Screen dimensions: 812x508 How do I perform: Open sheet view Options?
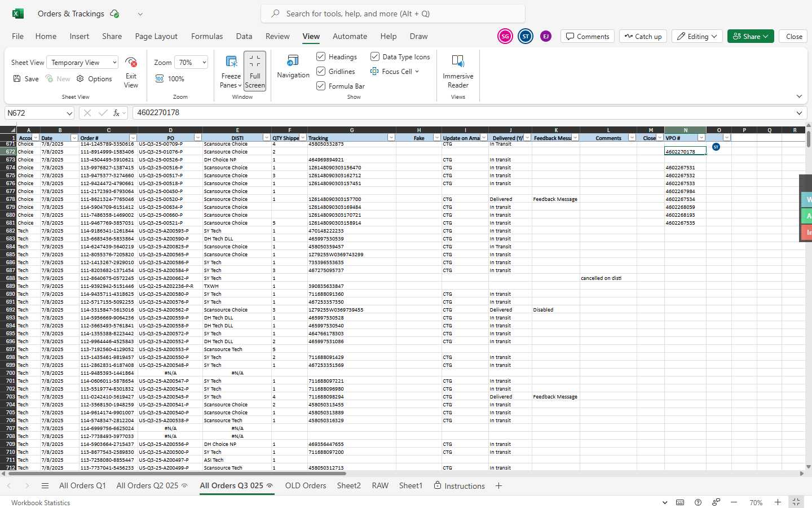94,78
